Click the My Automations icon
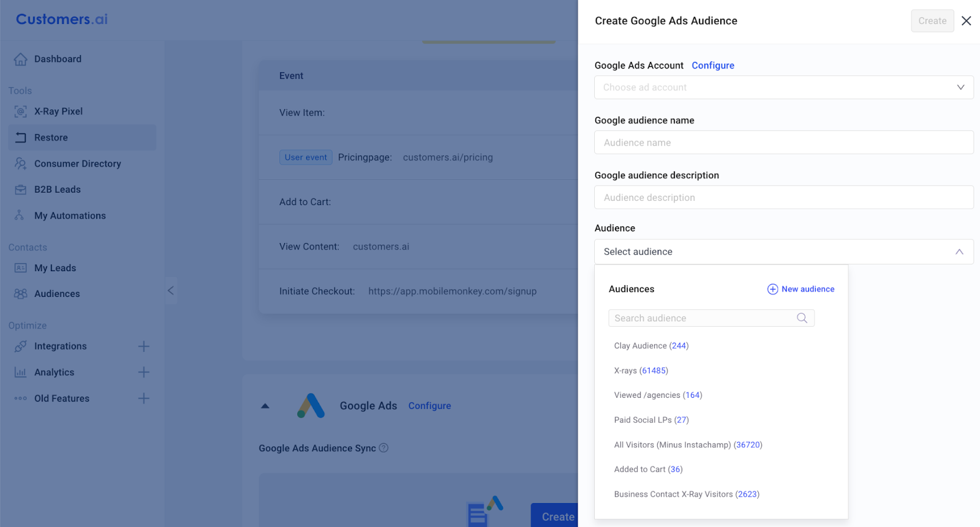Screen dimensions: 980x527 pyautogui.click(x=20, y=215)
